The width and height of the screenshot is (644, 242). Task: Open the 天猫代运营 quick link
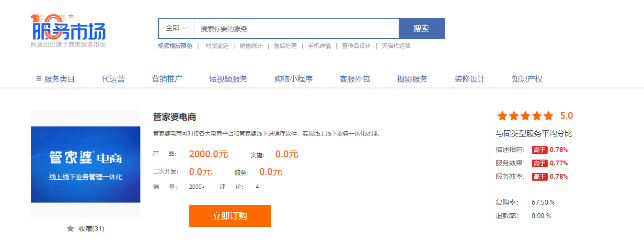pyautogui.click(x=396, y=46)
